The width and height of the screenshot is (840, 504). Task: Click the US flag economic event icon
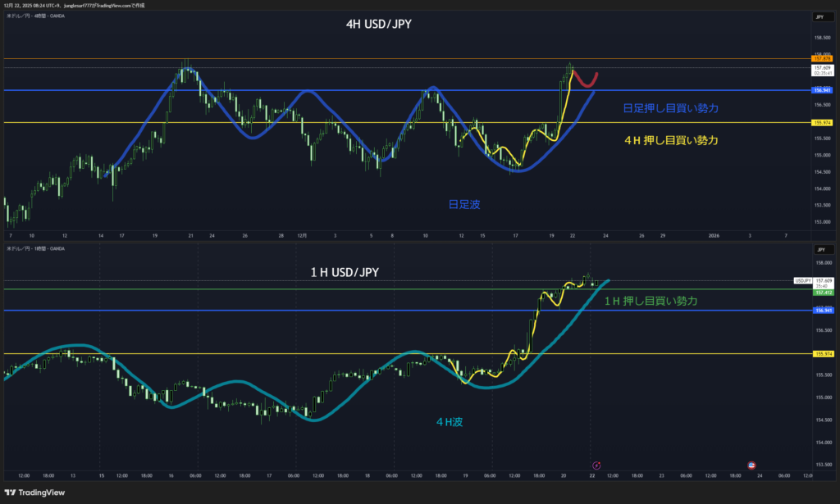(751, 465)
